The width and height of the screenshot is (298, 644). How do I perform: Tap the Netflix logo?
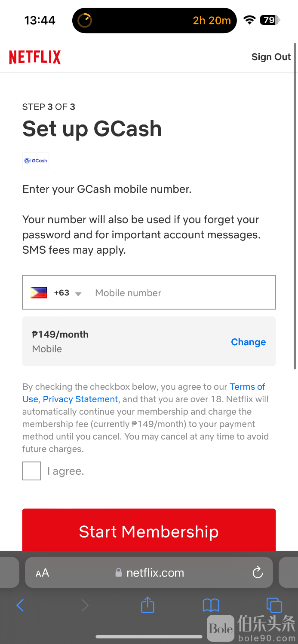click(35, 57)
